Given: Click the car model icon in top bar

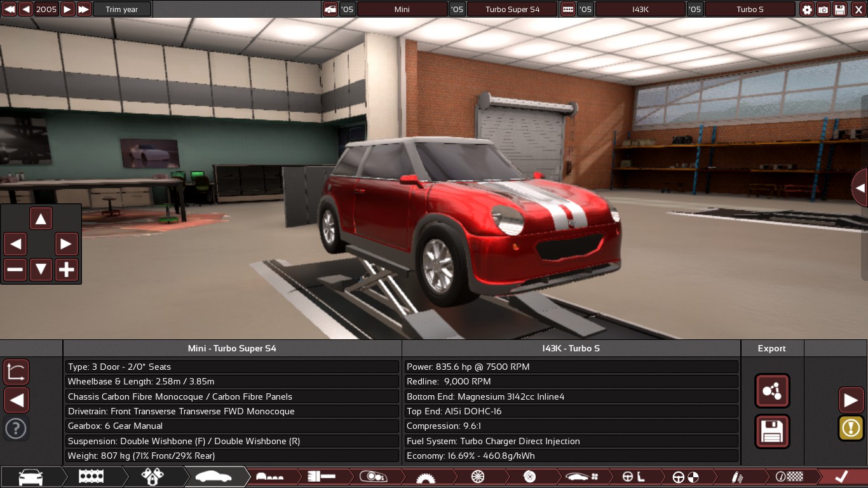Looking at the screenshot, I should pyautogui.click(x=330, y=9).
